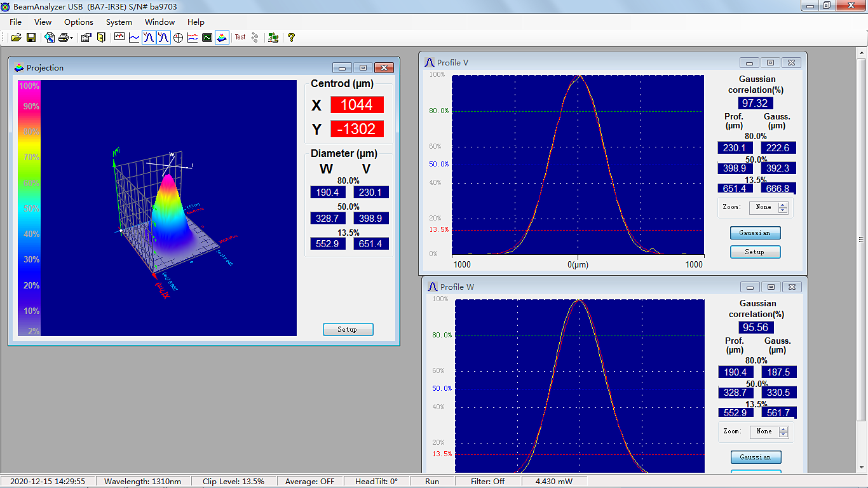868x488 pixels.
Task: Open the Options menu
Action: tap(79, 22)
